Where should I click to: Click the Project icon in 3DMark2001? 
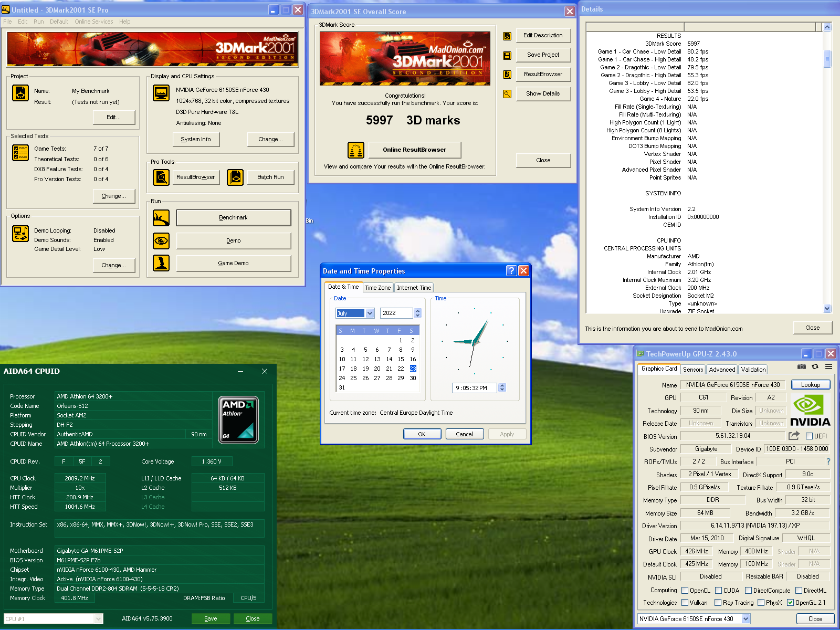[20, 93]
